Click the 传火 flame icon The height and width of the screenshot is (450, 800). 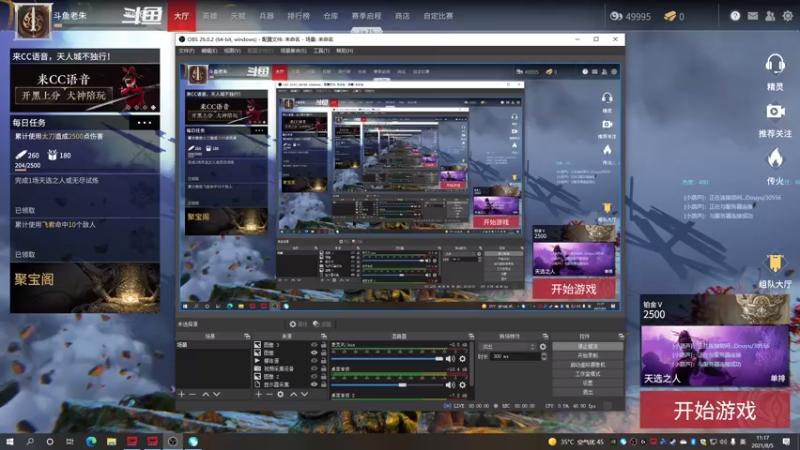point(775,159)
